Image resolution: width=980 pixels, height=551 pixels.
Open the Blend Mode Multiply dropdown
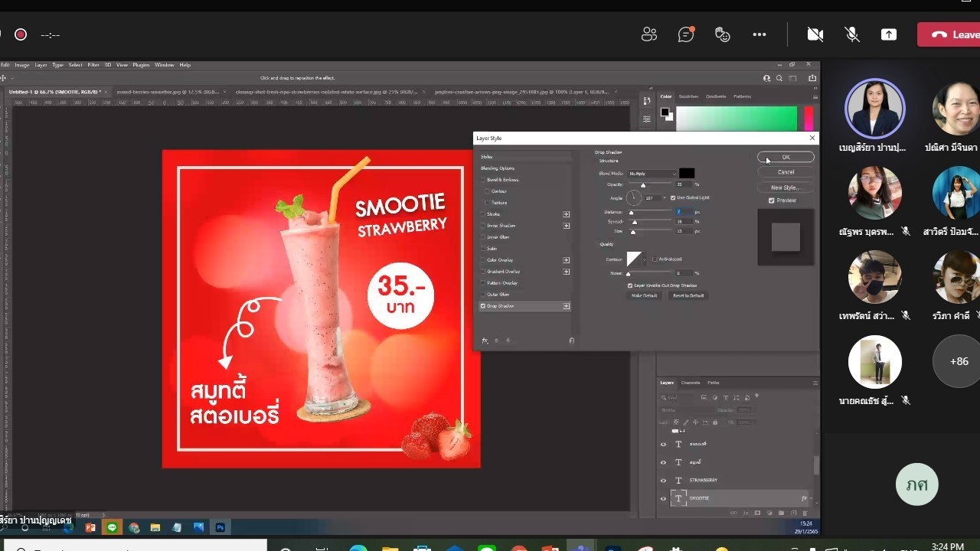tap(652, 174)
